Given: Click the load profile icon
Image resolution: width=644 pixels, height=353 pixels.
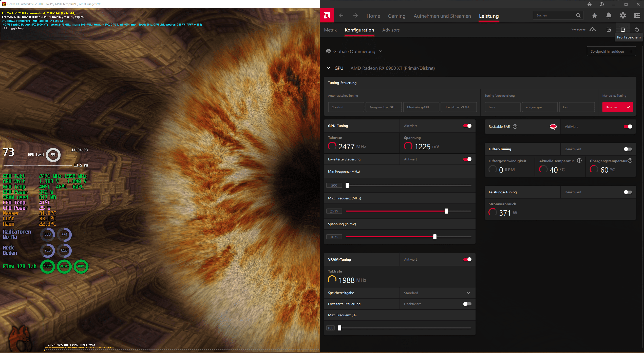Looking at the screenshot, I should pos(609,30).
